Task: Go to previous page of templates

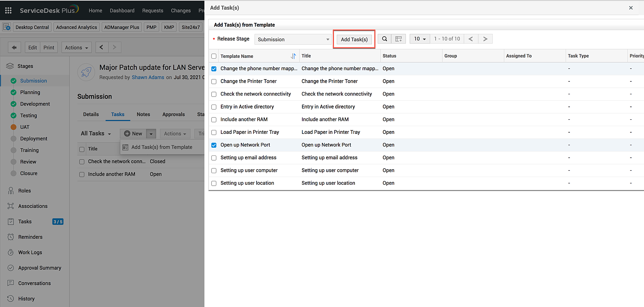Action: pos(471,39)
